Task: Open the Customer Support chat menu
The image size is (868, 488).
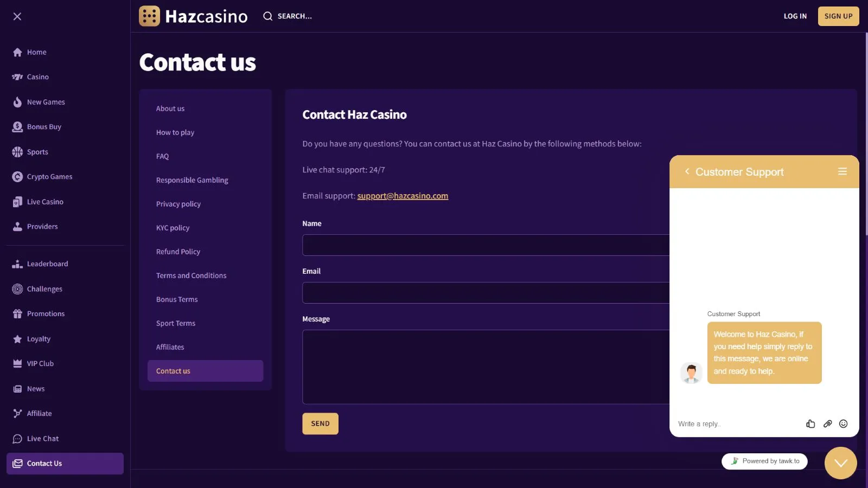Action: [842, 171]
